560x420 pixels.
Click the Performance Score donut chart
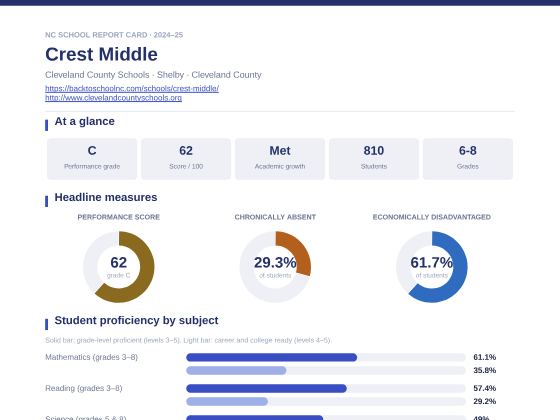tap(119, 267)
